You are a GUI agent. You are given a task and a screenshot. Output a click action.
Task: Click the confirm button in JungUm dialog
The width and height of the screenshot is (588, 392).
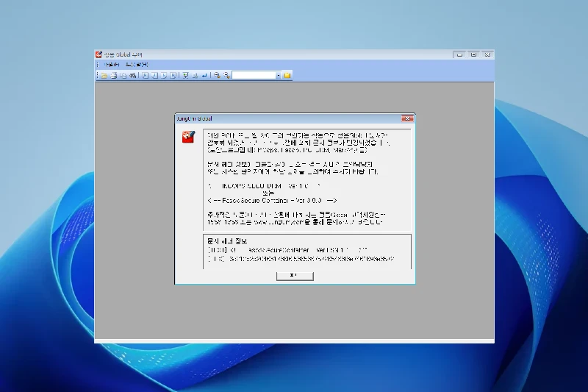point(295,276)
